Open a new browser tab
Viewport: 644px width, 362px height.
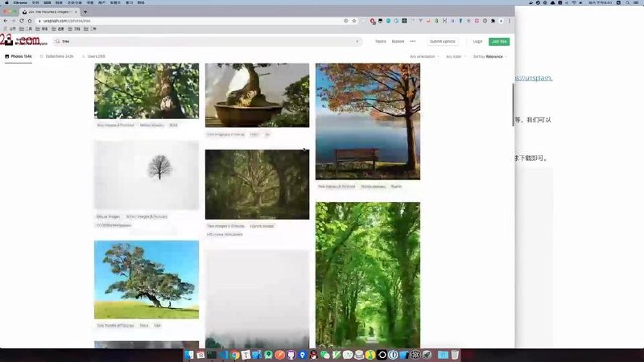click(x=85, y=12)
